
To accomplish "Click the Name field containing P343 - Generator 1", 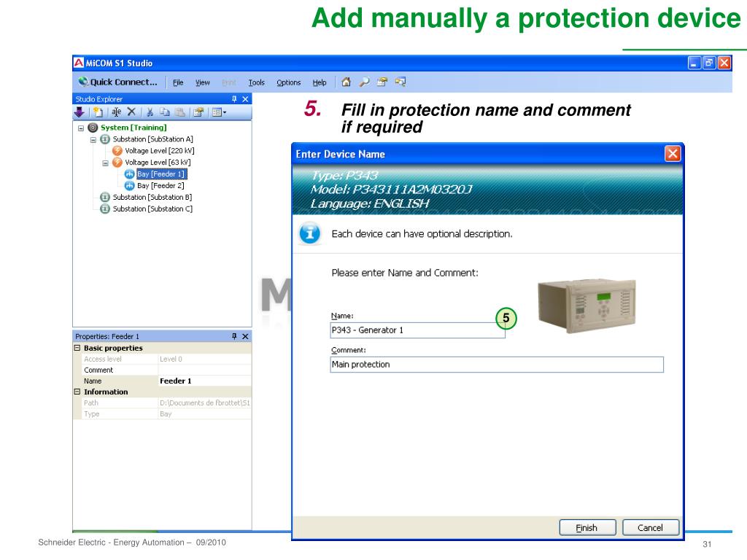I will pos(417,330).
